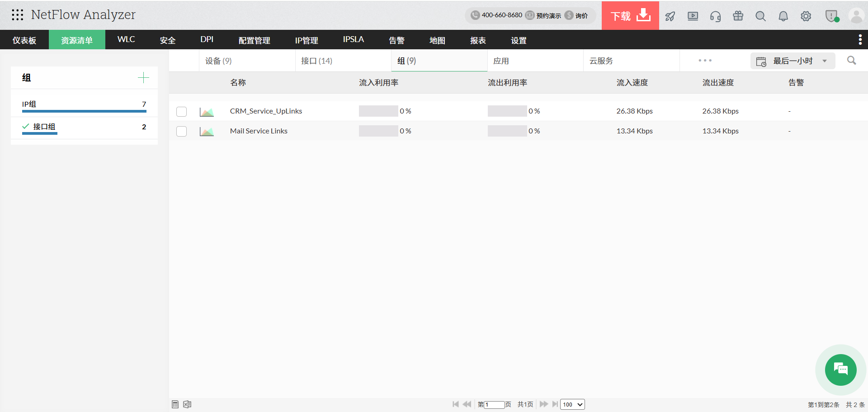Click the IP组 usage progress bar
Screen dimensions: 868x412
84,111
